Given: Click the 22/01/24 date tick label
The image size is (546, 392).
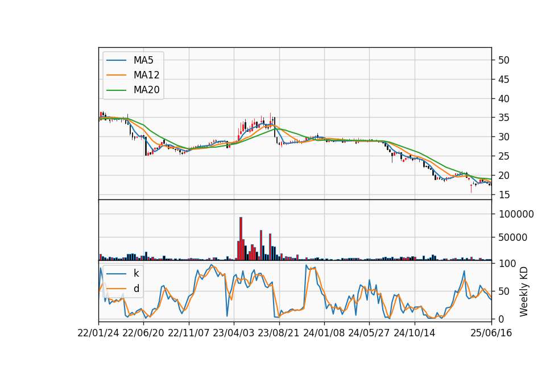Looking at the screenshot, I should (98, 333).
